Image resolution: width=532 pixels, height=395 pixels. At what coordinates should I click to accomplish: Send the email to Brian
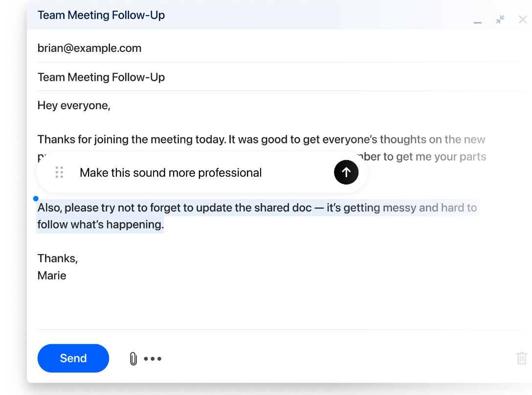73,358
